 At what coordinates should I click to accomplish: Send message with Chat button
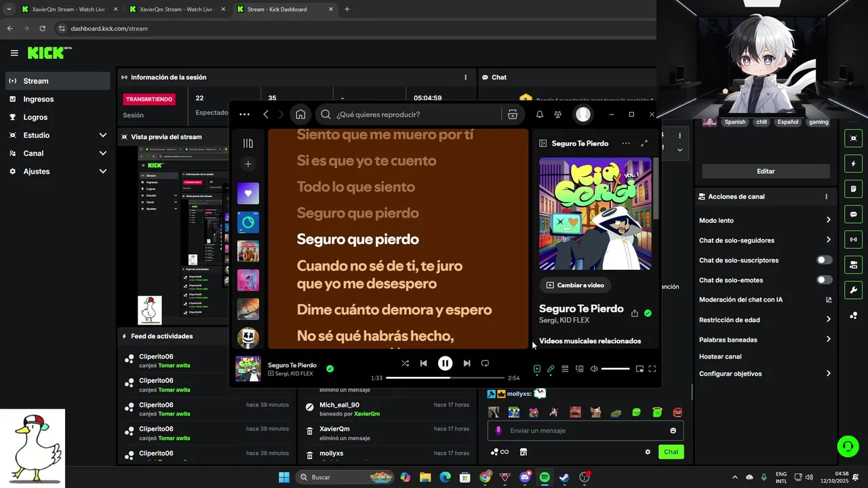coord(671,452)
